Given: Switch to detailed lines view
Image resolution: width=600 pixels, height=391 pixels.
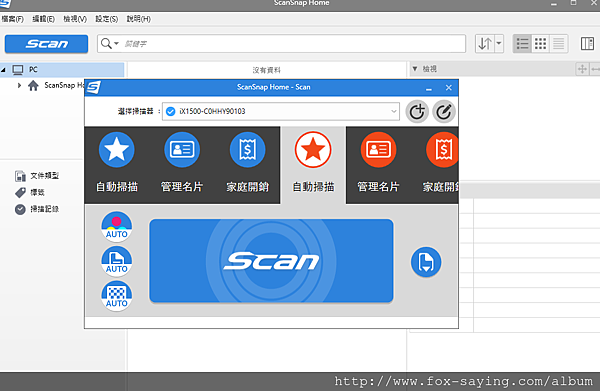Looking at the screenshot, I should pos(558,44).
